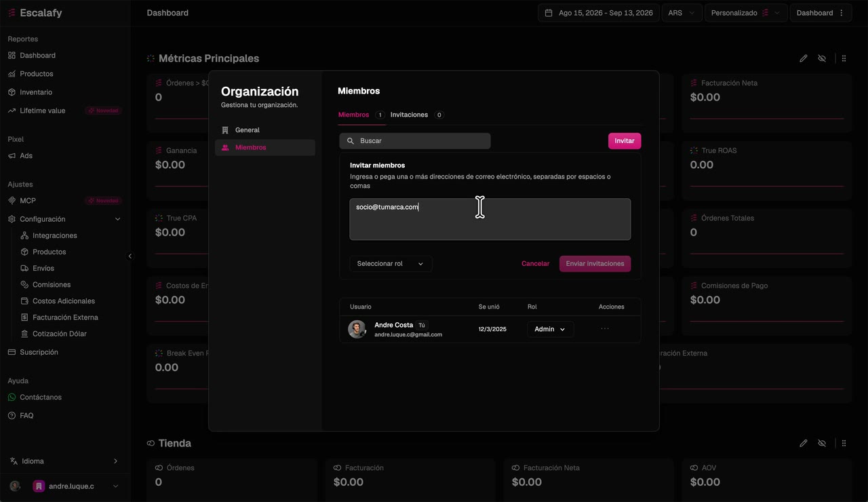Screen dimensions: 868x502
Task: Click the Integraciones icon in Configuración
Action: [x=24, y=236]
